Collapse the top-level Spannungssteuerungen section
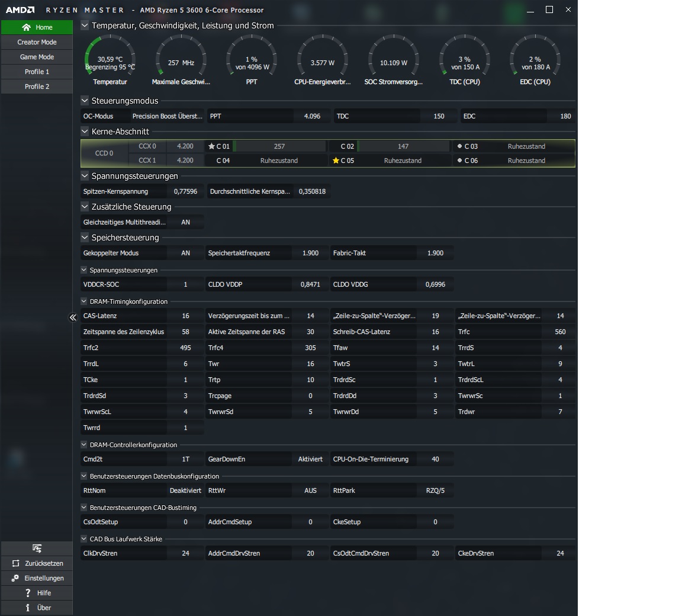 [x=85, y=176]
